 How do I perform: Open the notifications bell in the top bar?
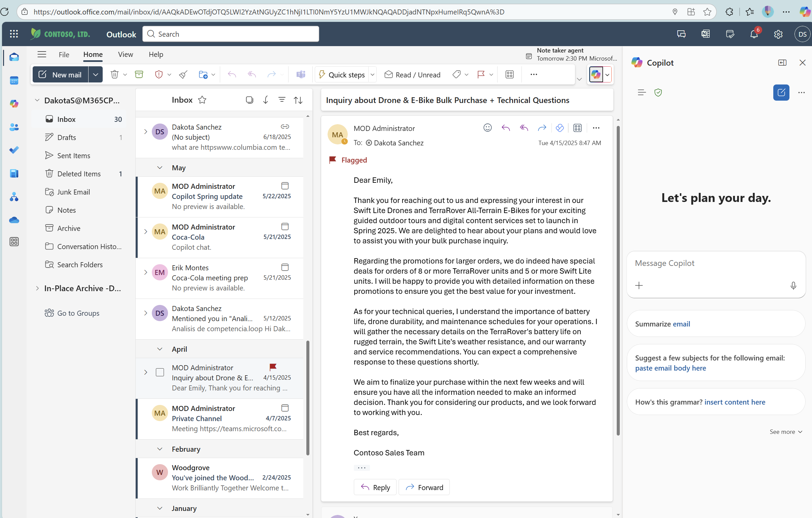pyautogui.click(x=754, y=34)
